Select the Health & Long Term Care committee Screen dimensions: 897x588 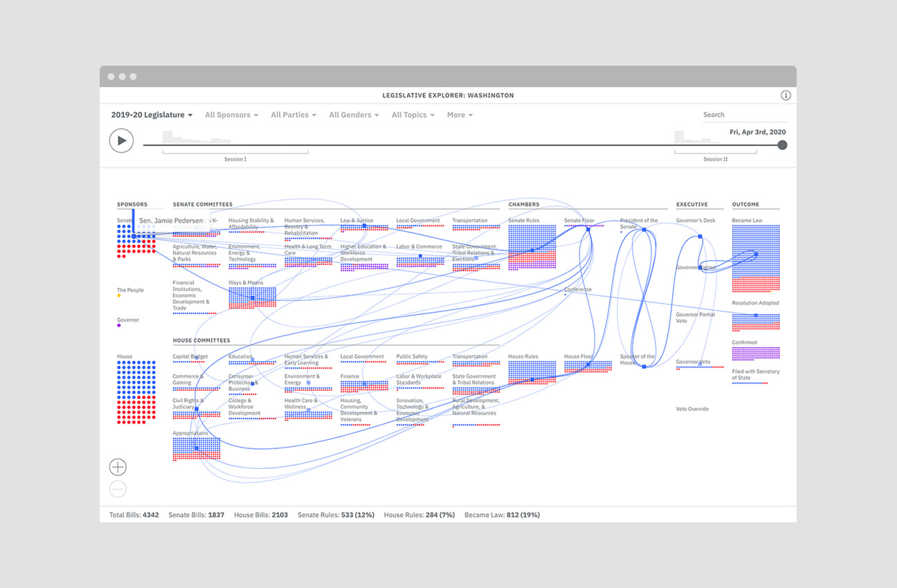pyautogui.click(x=308, y=255)
